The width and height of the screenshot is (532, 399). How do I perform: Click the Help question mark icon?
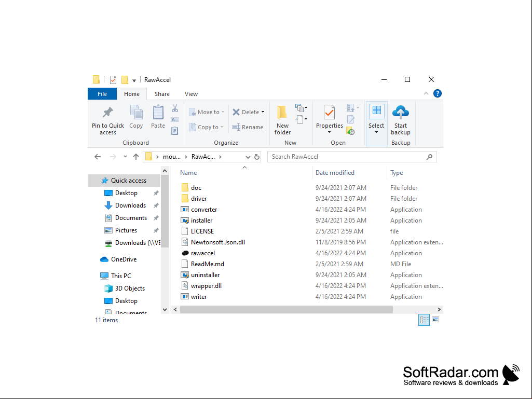(x=438, y=93)
